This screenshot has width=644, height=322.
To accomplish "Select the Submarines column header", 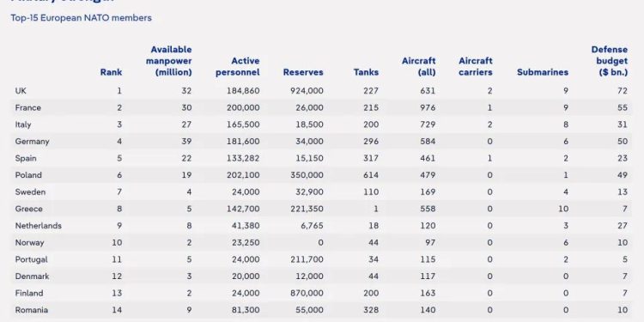I will pos(543,72).
